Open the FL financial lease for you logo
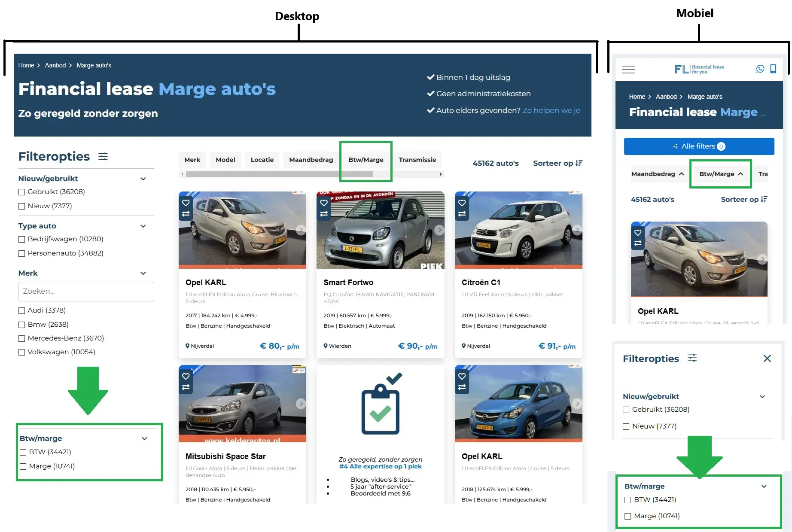This screenshot has width=792, height=532. [x=699, y=69]
